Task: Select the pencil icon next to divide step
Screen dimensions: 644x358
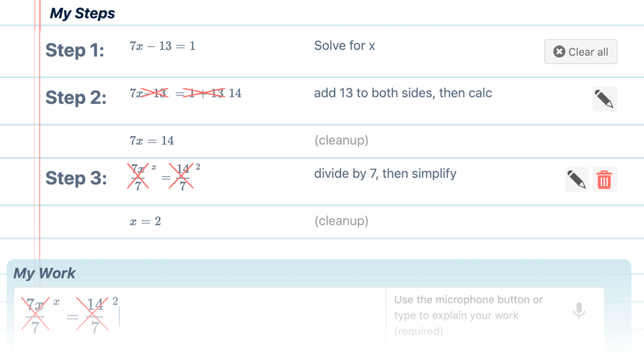Action: 577,179
